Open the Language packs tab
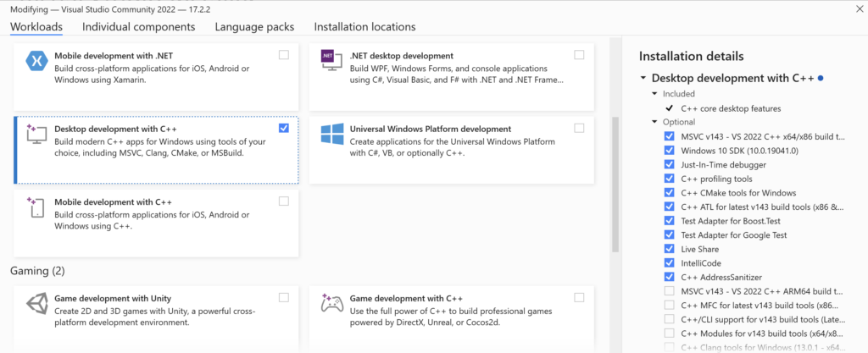This screenshot has height=353, width=868. (x=254, y=26)
